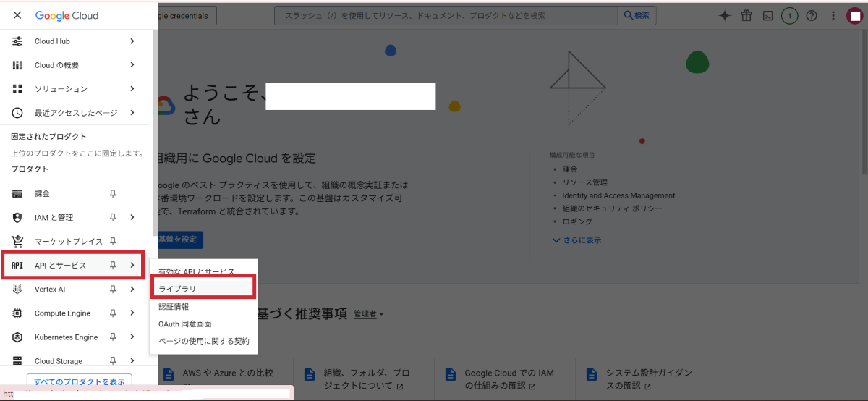Open the help question mark icon

pyautogui.click(x=812, y=16)
